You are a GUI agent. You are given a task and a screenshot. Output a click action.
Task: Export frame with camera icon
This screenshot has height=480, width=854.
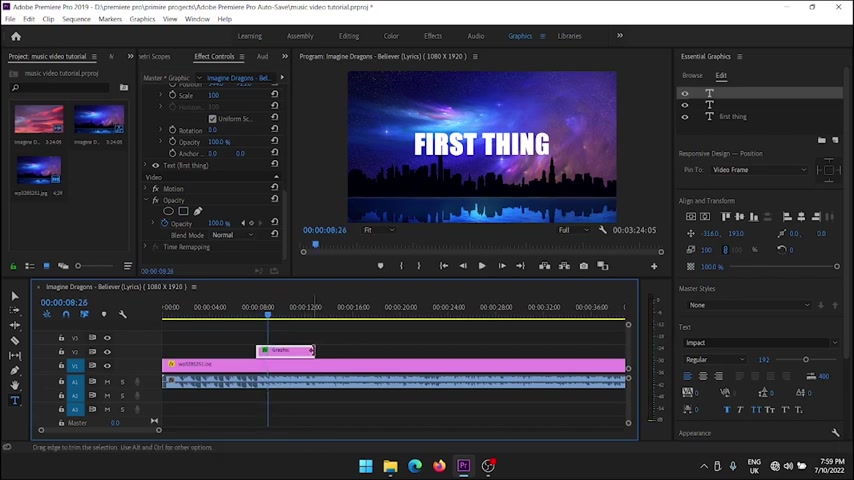point(584,266)
